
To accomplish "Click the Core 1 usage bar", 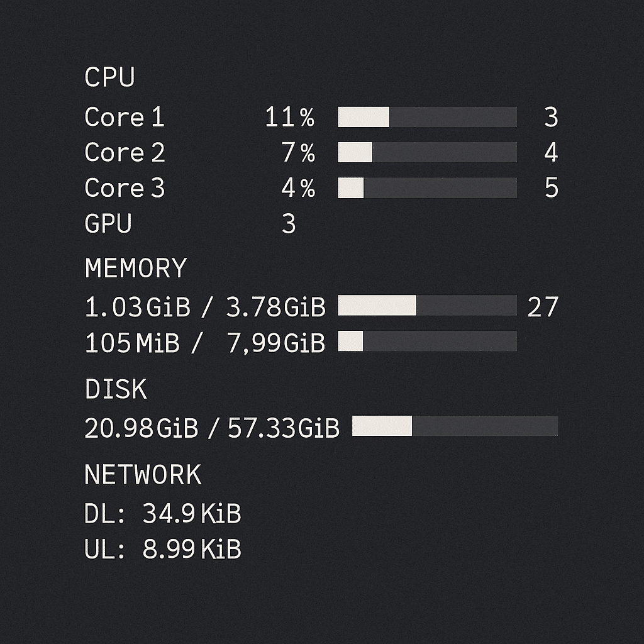I will pyautogui.click(x=428, y=117).
